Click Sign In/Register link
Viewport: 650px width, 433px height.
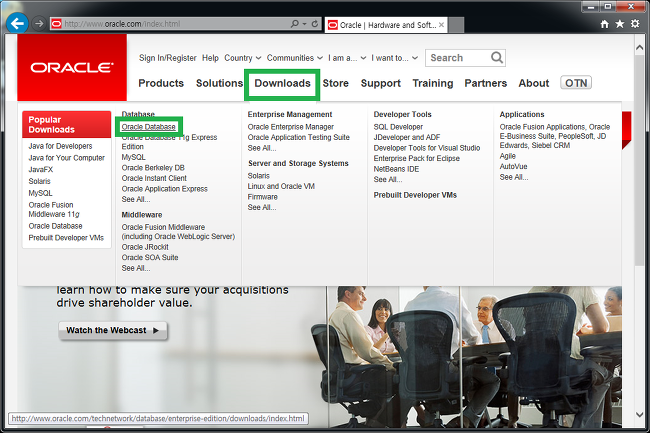(x=167, y=58)
